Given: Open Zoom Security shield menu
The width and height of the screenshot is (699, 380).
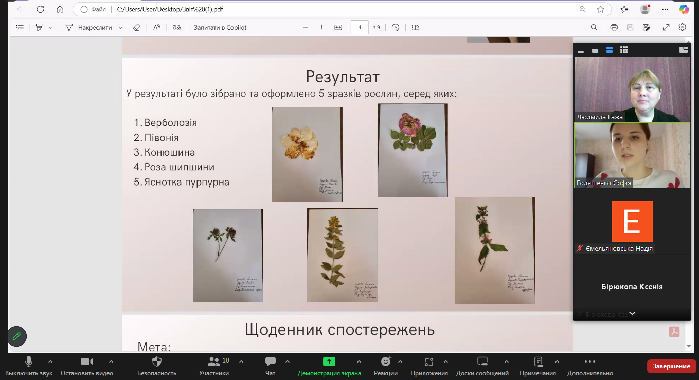Looking at the screenshot, I should pos(156,366).
